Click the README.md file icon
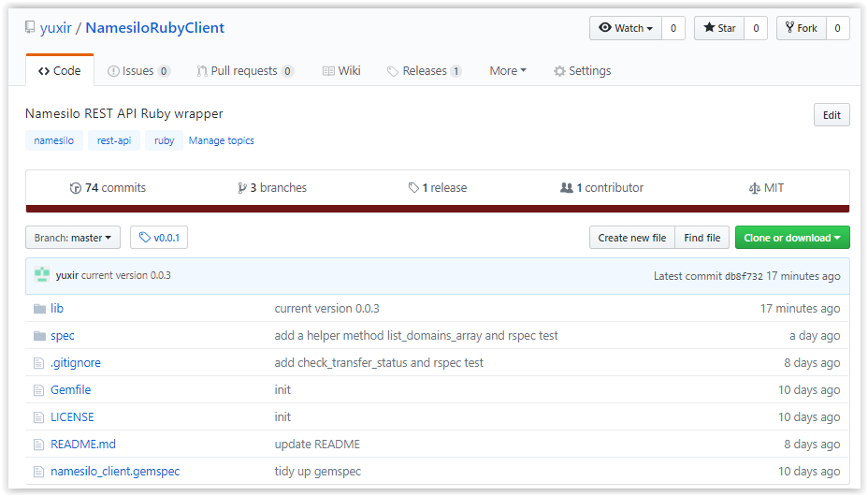 (38, 445)
